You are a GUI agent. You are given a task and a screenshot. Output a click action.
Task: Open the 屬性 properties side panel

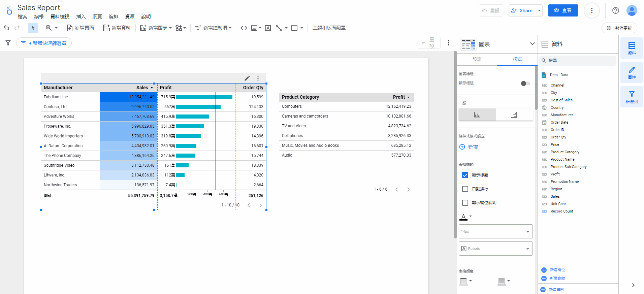(632, 72)
